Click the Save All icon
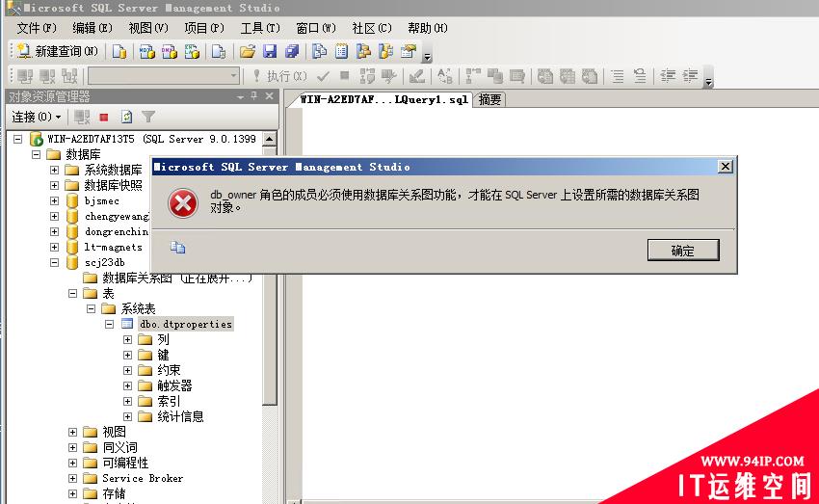Viewport: 819px width, 504px height. click(292, 51)
